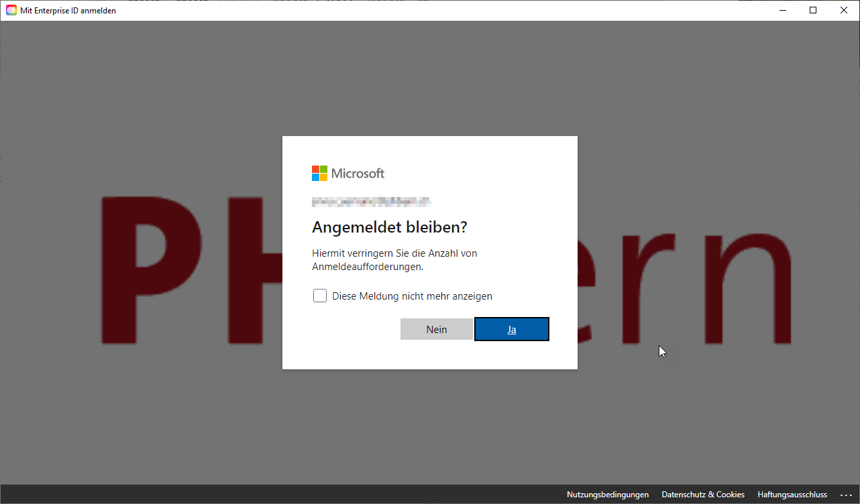This screenshot has width=860, height=504.
Task: Click the Microsoft wordmark text
Action: 358,174
